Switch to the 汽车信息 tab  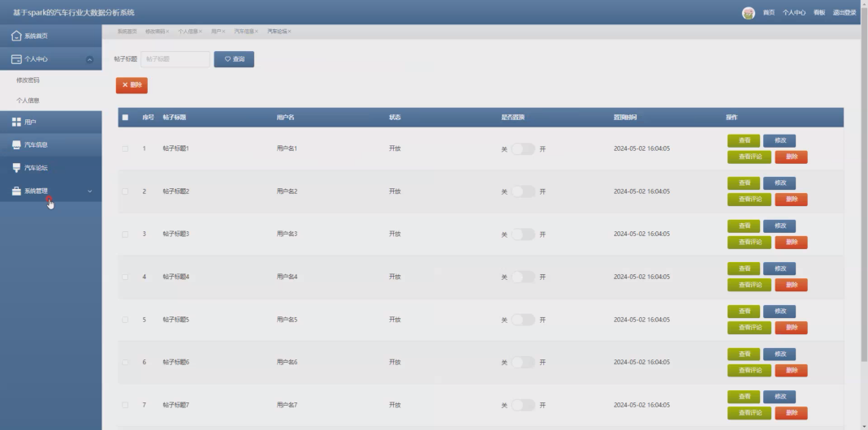tap(244, 32)
